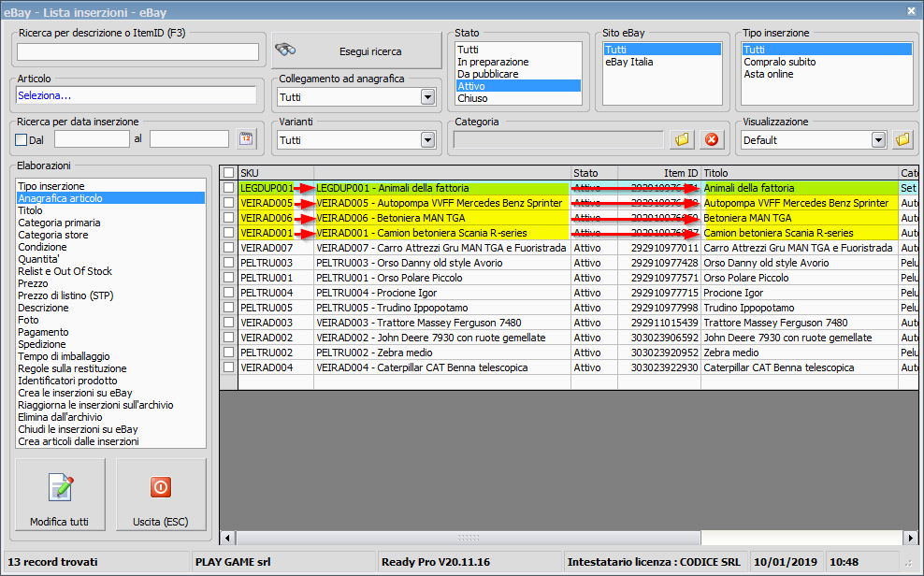
Task: Click Esegui ricerca button
Action: pyautogui.click(x=356, y=50)
